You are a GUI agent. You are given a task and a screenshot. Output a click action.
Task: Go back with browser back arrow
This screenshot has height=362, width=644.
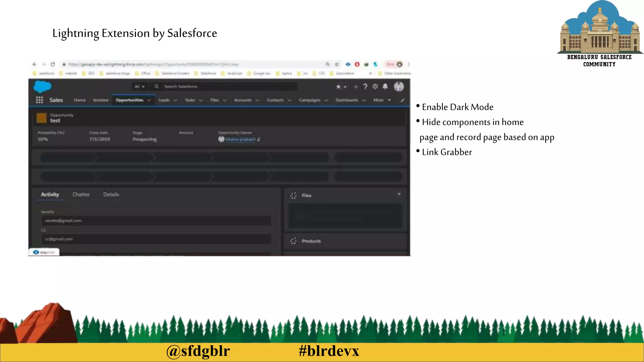[x=35, y=64]
